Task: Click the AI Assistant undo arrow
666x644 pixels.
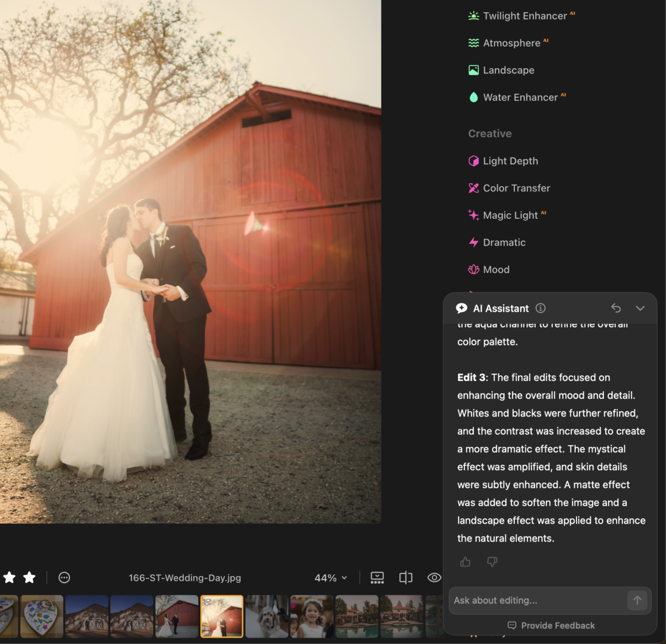Action: click(616, 308)
